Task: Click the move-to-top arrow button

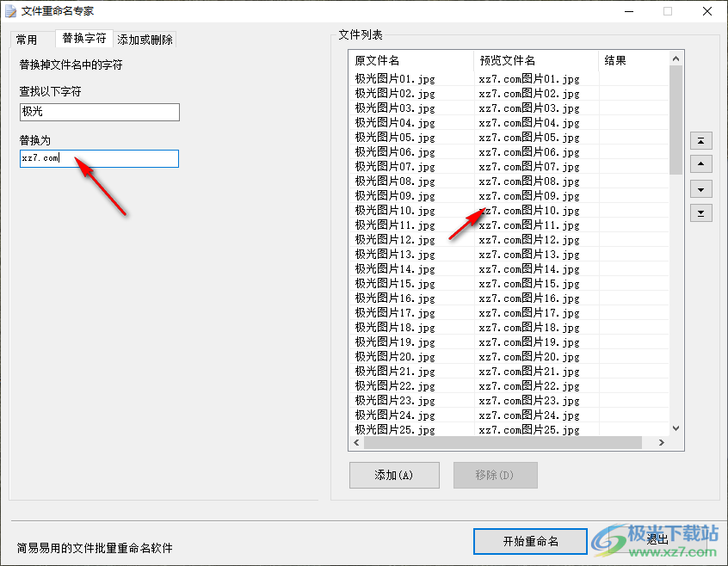Action: tap(701, 140)
